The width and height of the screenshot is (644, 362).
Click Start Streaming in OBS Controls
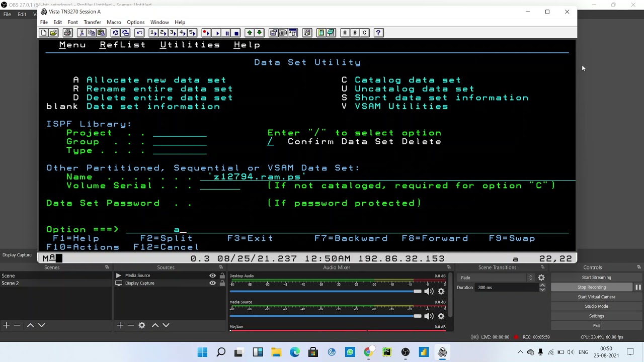tap(597, 278)
